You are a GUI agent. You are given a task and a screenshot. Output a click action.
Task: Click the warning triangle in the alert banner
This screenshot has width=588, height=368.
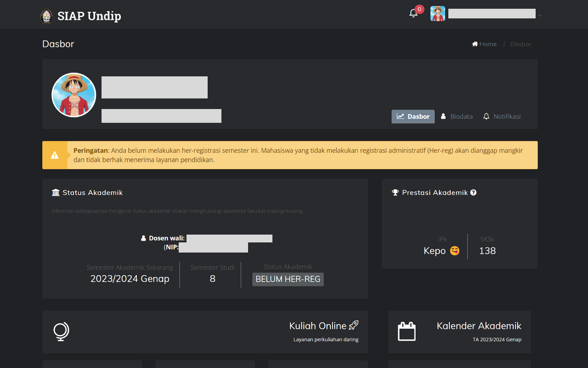[x=55, y=155]
